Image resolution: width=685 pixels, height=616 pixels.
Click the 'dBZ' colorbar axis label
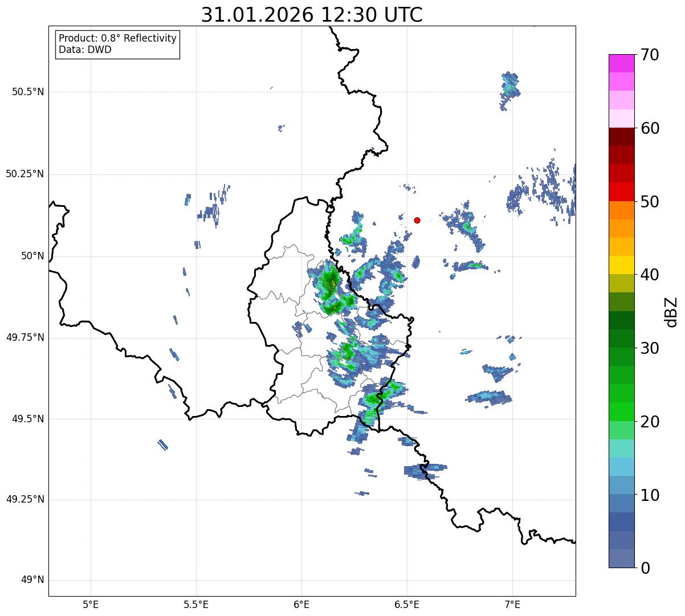[x=671, y=311]
